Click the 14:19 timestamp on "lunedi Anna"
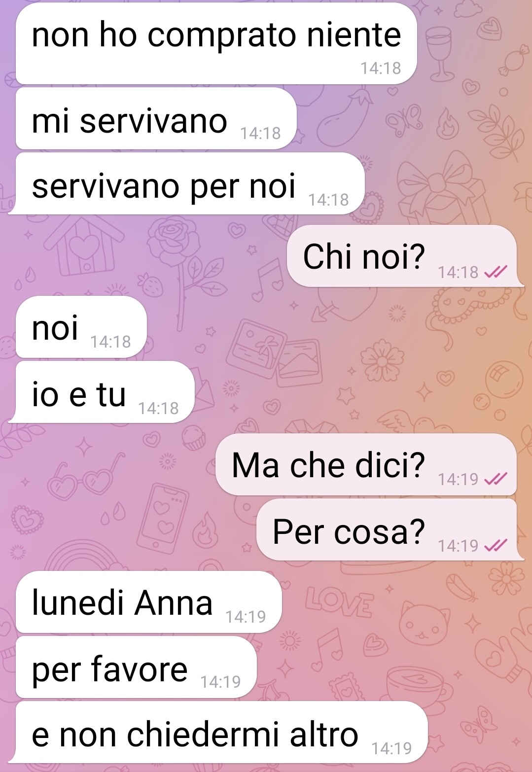The width and height of the screenshot is (532, 772). pos(246,617)
